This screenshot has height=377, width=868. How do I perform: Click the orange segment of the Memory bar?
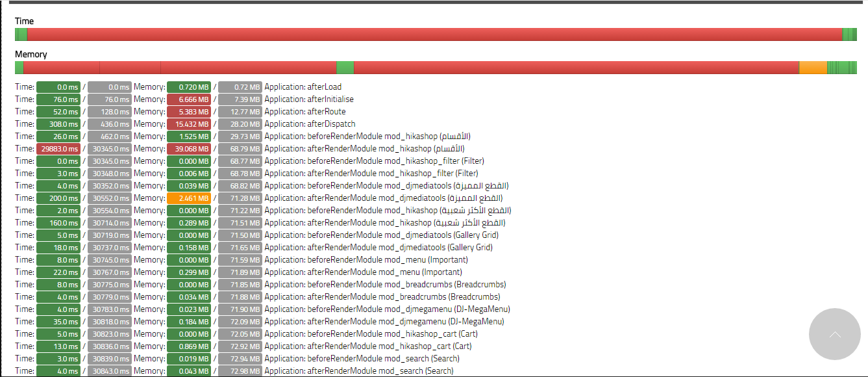pos(813,68)
